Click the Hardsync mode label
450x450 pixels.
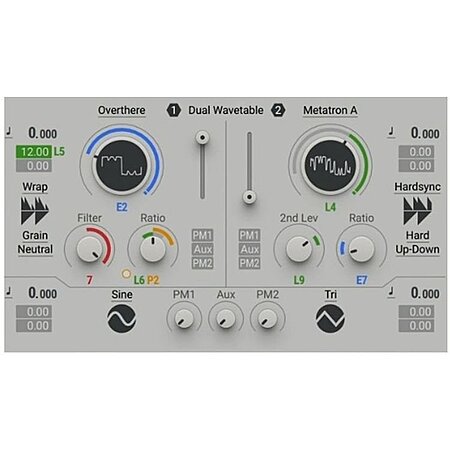point(417,187)
